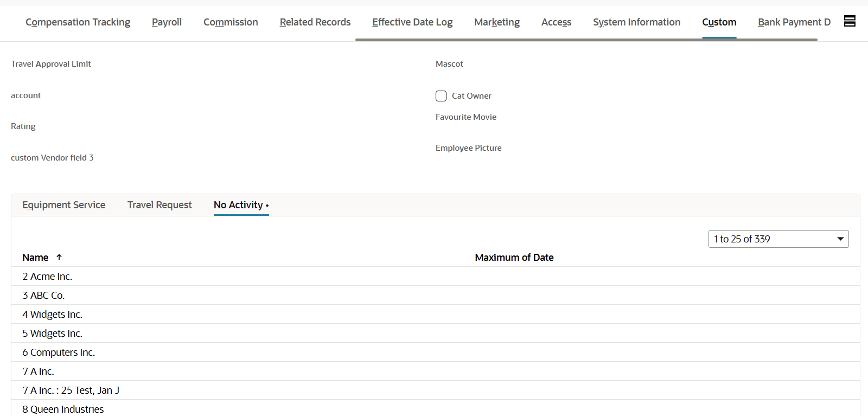
Task: Click the Favourite Movie label
Action: (466, 117)
